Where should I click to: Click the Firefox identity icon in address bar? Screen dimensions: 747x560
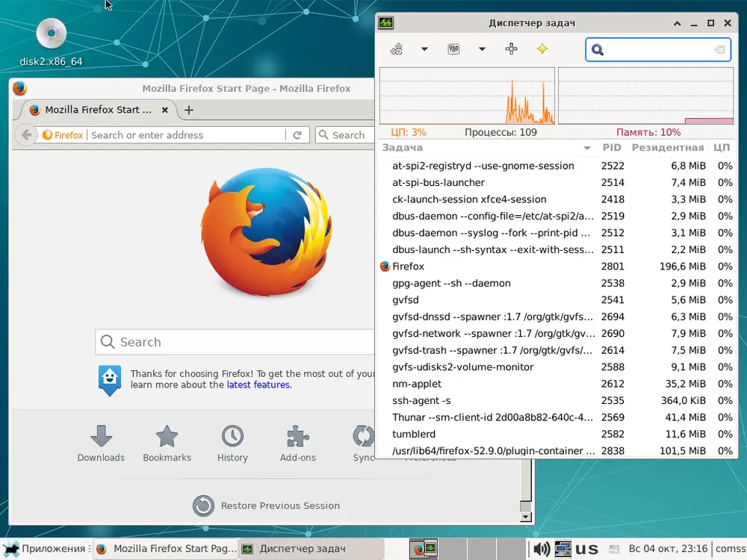pyautogui.click(x=63, y=135)
